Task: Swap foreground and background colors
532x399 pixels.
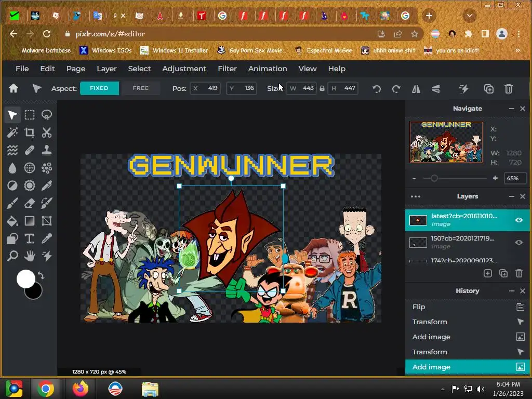Action: (x=41, y=275)
